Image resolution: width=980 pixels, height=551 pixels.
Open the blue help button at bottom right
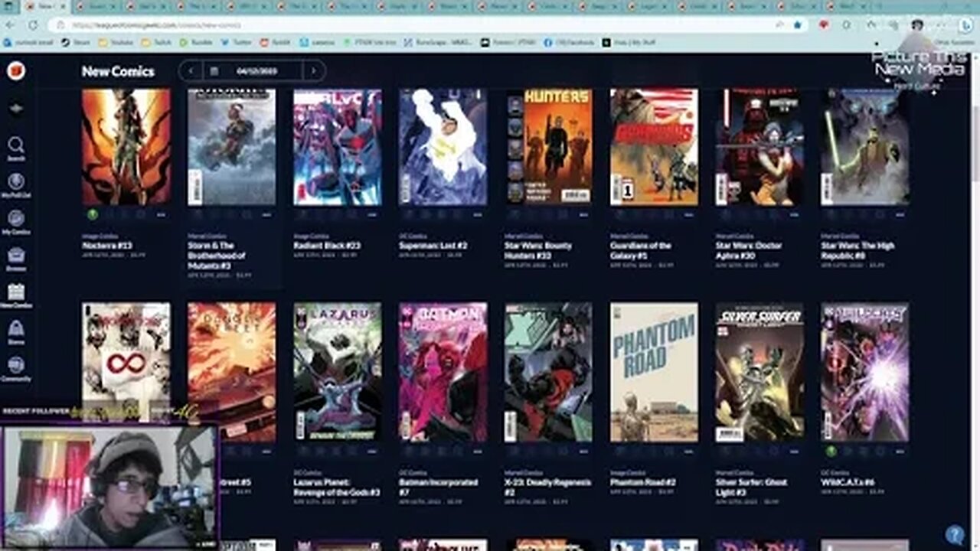tap(954, 534)
